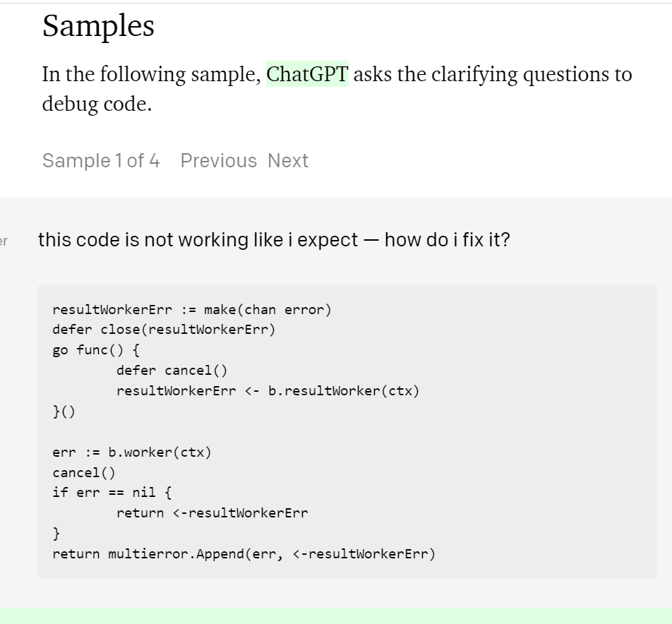Go to the Previous sample

click(219, 160)
